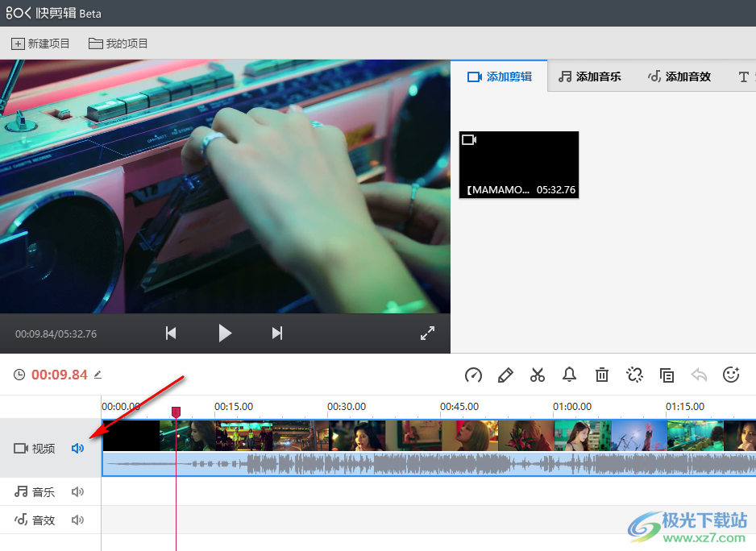This screenshot has height=551, width=756.
Task: Jump to the previous frame button
Action: pyautogui.click(x=171, y=333)
